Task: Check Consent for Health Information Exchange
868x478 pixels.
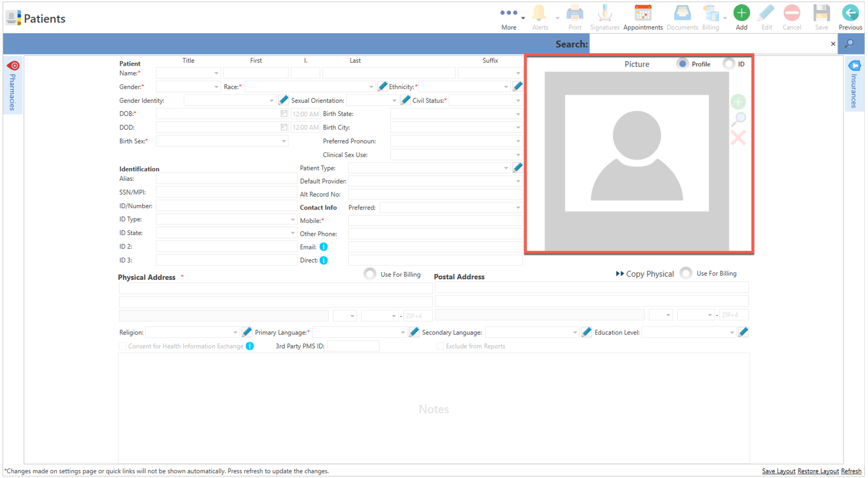Action: pos(123,346)
